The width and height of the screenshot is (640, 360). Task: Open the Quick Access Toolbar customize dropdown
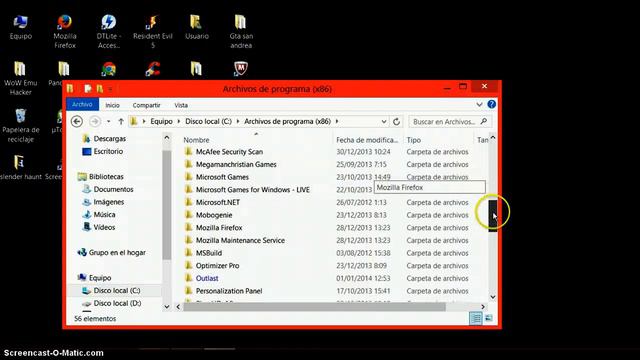point(110,89)
